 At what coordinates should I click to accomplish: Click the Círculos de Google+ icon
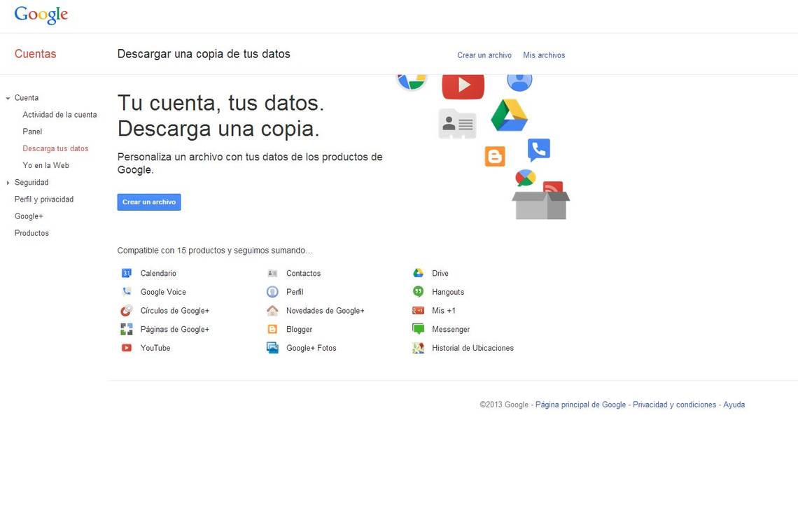[127, 311]
